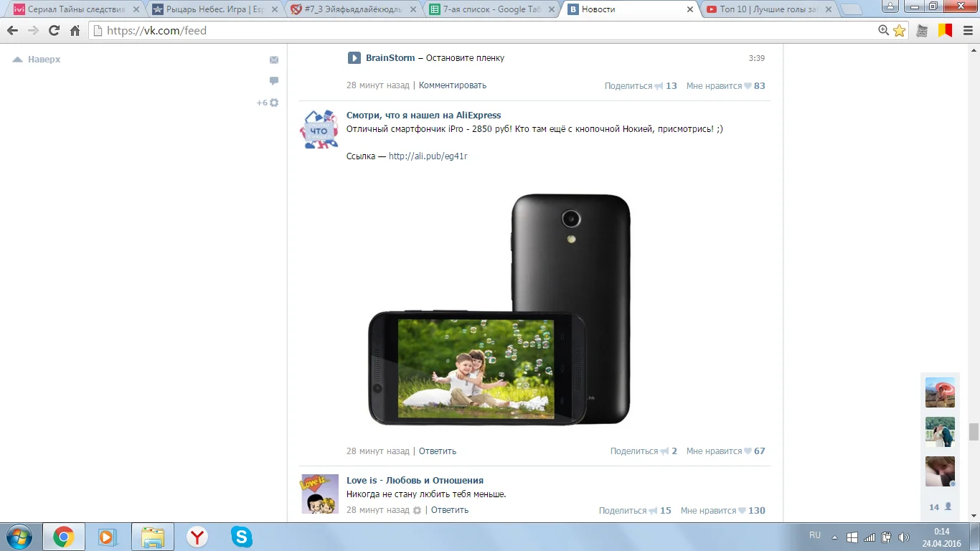Click the Chrome icon on the taskbar
Viewport: 980px width, 551px height.
coord(64,537)
